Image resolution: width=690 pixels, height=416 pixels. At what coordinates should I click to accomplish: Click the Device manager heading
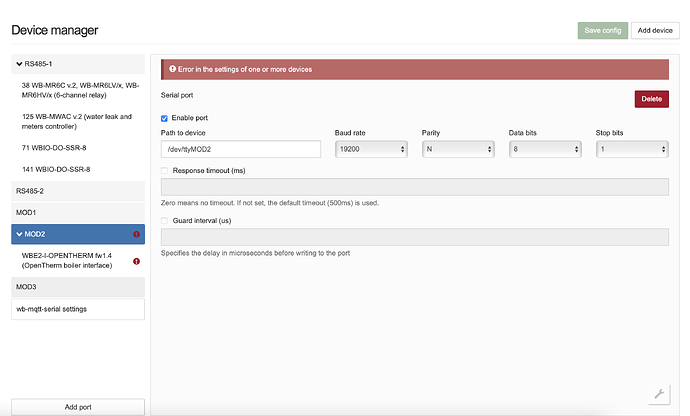coord(55,30)
